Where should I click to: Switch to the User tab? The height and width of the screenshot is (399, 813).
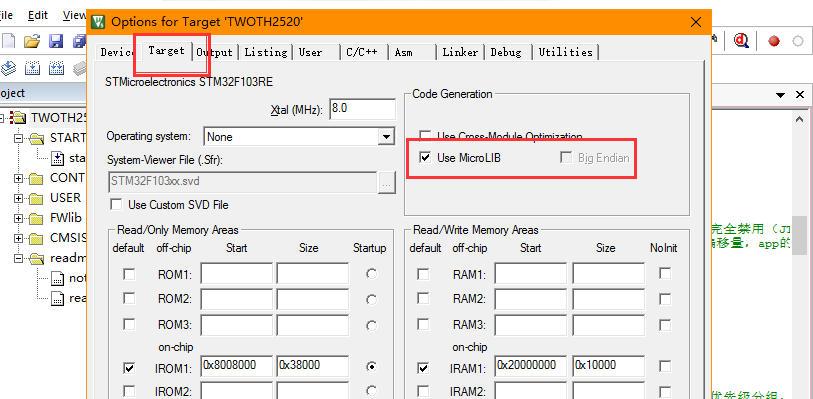click(x=316, y=52)
